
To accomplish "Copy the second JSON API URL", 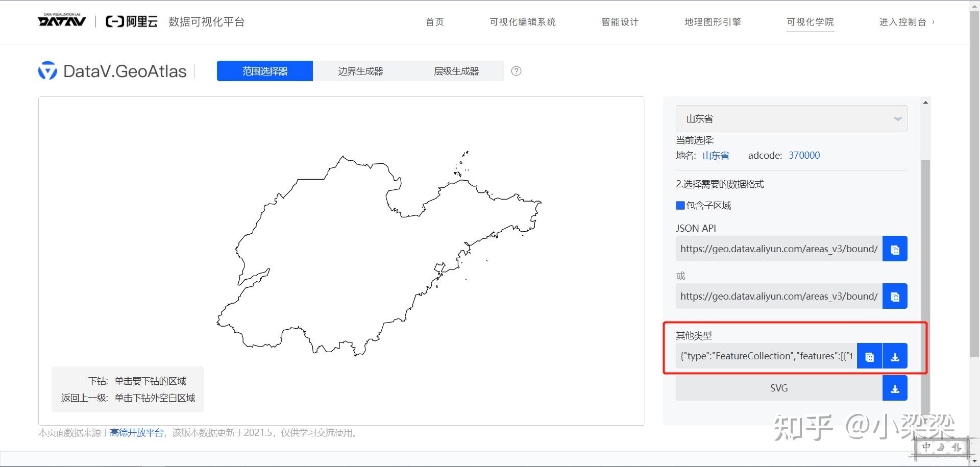I will click(895, 297).
